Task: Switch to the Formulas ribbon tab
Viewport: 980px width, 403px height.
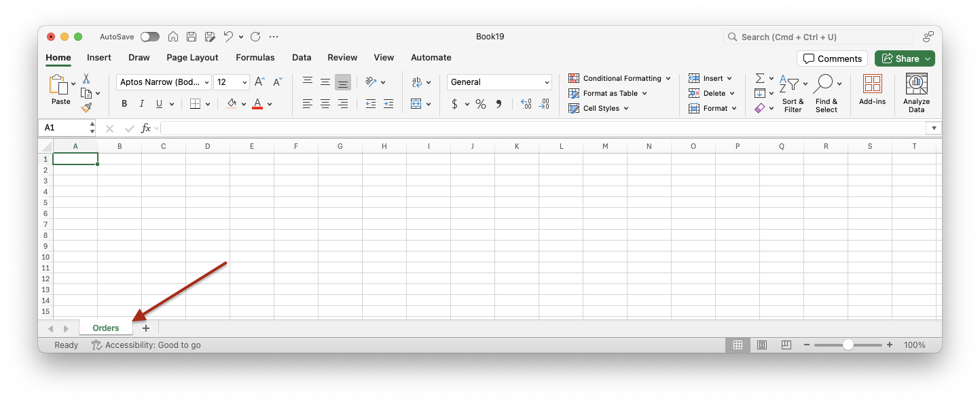Action: click(x=255, y=58)
